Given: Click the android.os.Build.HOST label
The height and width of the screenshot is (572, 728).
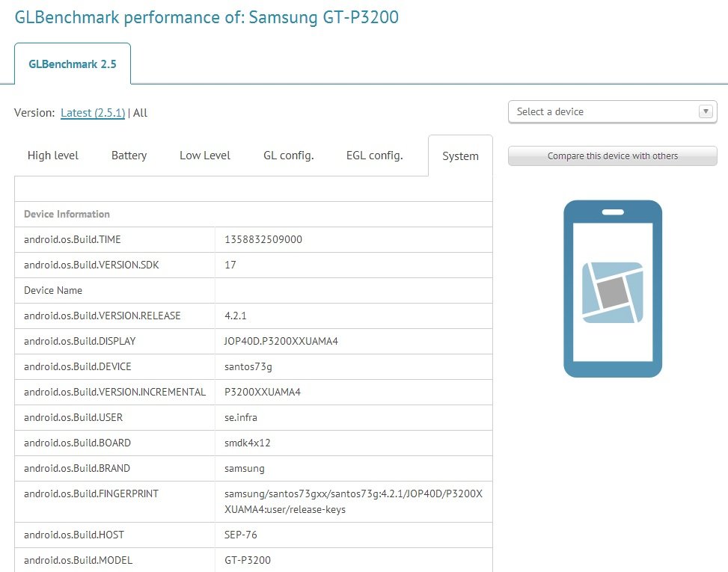Looking at the screenshot, I should tap(74, 535).
